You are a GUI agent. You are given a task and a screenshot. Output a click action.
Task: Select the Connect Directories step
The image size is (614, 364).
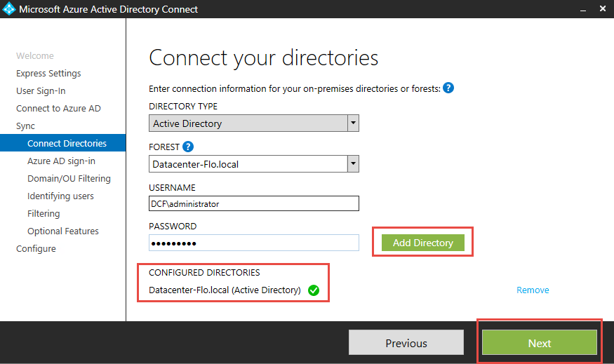(x=67, y=144)
